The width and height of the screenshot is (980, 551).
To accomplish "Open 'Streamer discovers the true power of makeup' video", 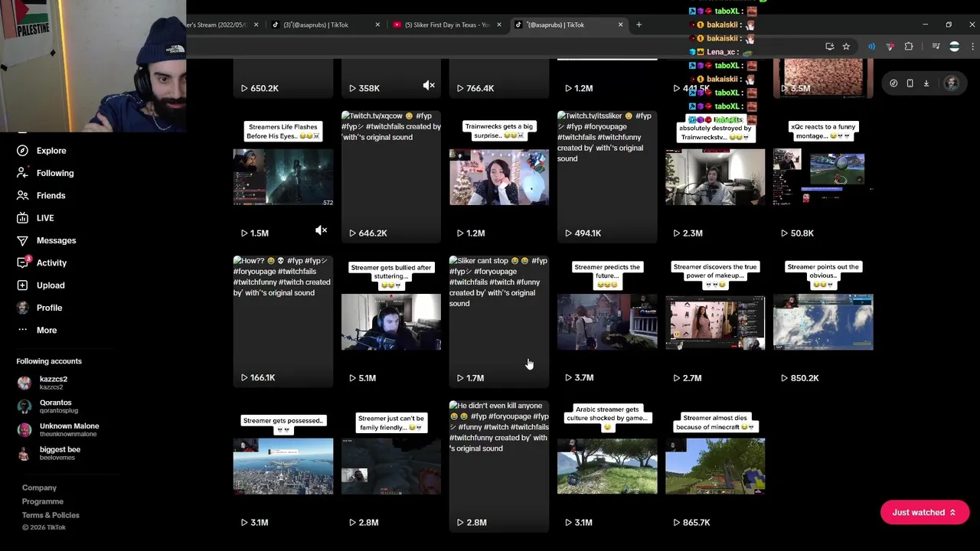I will click(x=715, y=321).
